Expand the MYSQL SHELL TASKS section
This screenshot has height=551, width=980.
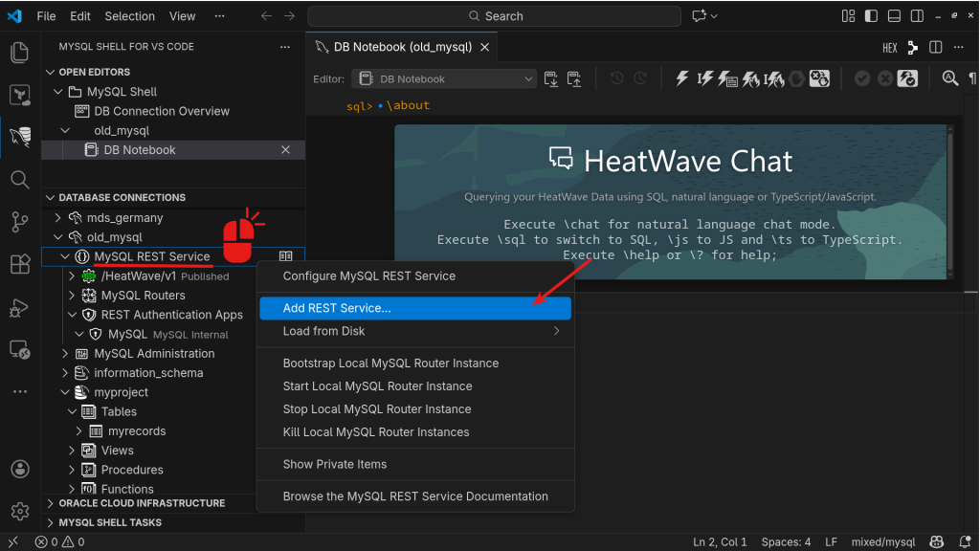(x=51, y=522)
